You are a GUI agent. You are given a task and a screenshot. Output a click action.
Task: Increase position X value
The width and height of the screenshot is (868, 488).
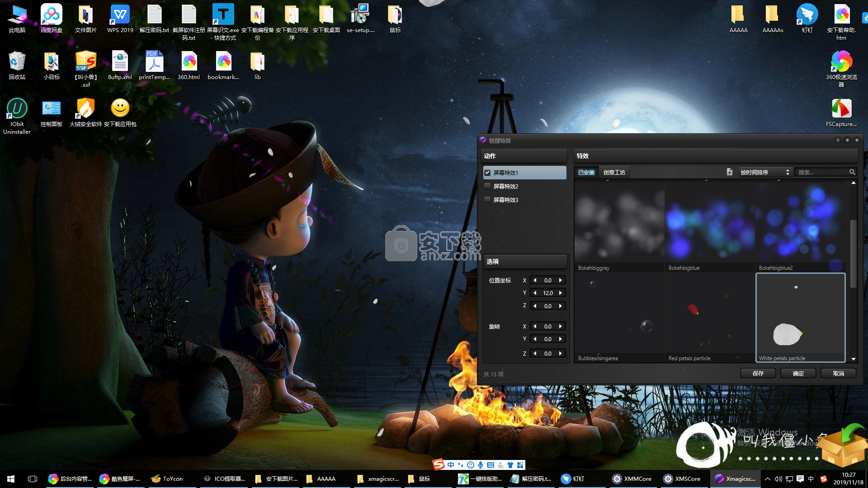click(x=561, y=280)
